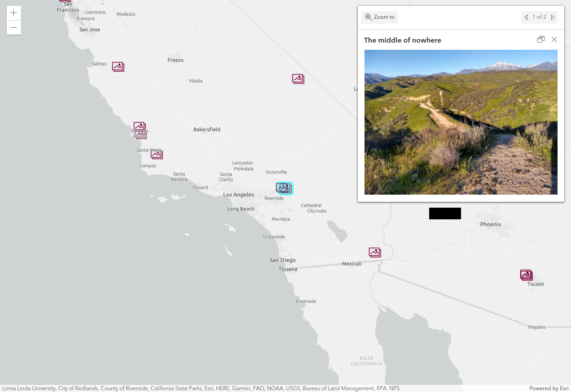The image size is (571, 392).
Task: Click the Phoenix city label on map
Action: pos(490,224)
